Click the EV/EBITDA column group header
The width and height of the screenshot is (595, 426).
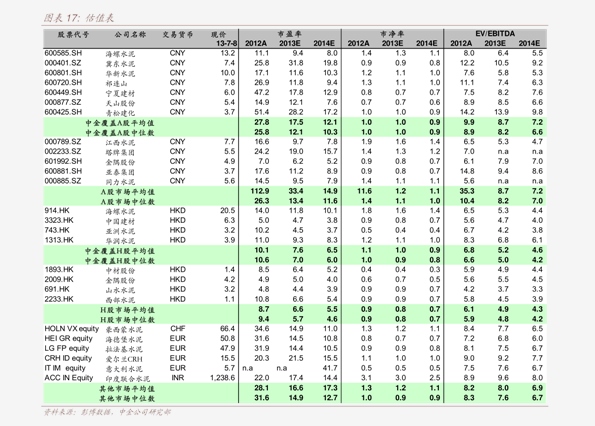tap(495, 33)
